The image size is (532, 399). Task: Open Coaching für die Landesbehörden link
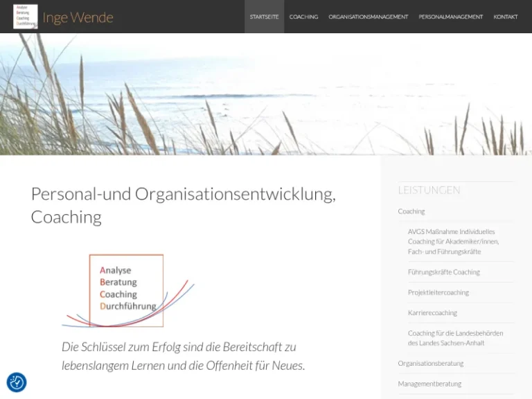tap(455, 338)
